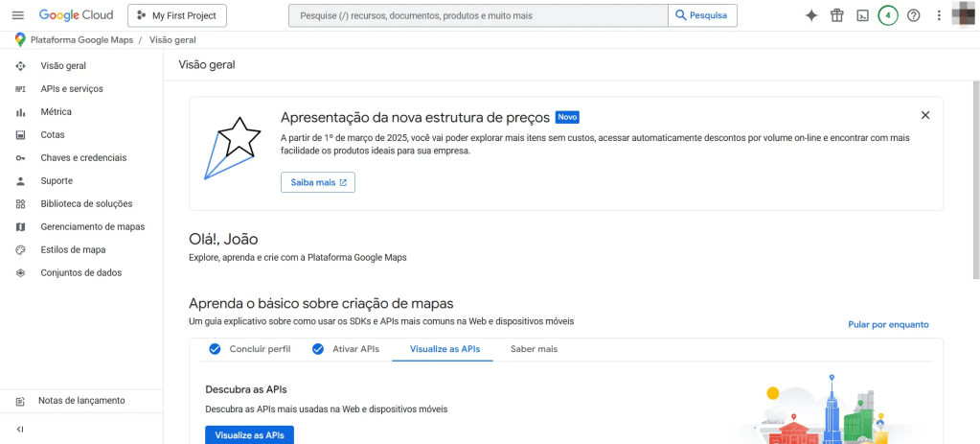
Task: Click the Saiba mais link button
Action: click(x=318, y=181)
